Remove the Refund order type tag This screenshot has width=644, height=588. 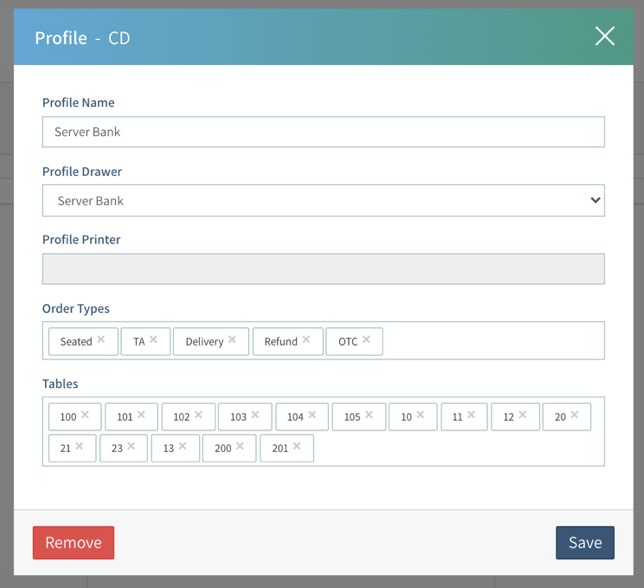point(306,340)
